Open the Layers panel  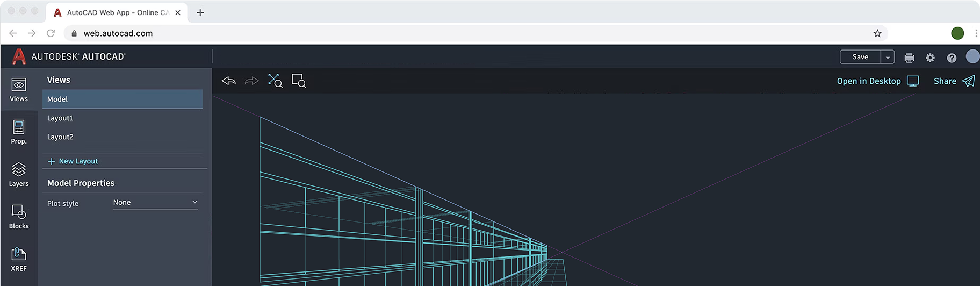tap(19, 174)
